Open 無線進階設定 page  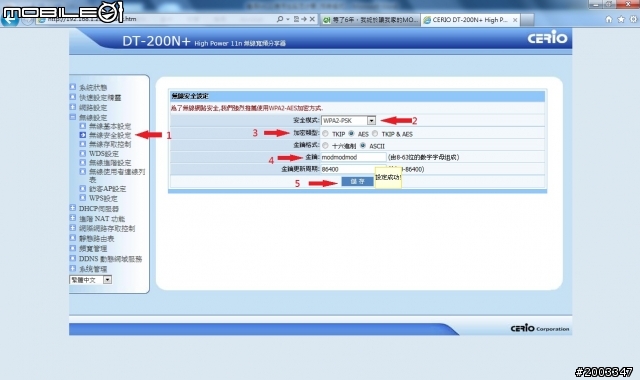click(110, 162)
